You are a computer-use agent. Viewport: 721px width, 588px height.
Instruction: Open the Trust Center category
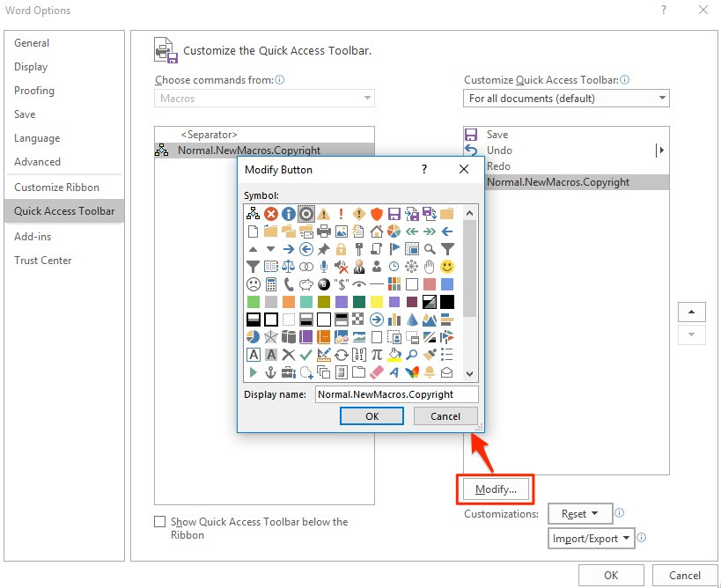pyautogui.click(x=43, y=260)
